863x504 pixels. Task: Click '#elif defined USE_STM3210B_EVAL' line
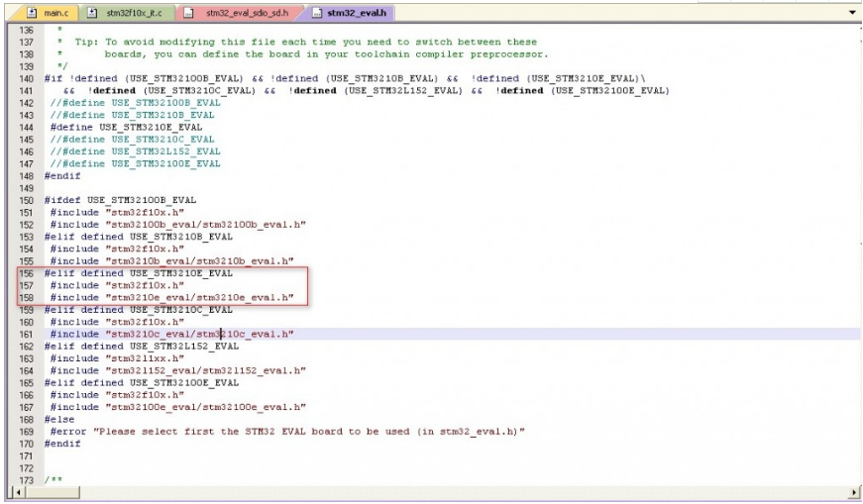(138, 237)
